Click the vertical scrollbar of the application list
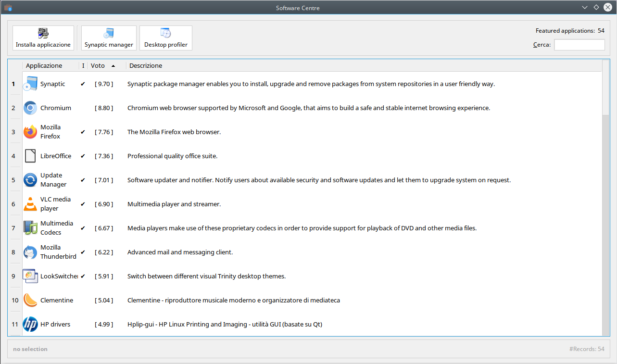617x364 pixels. (x=605, y=197)
